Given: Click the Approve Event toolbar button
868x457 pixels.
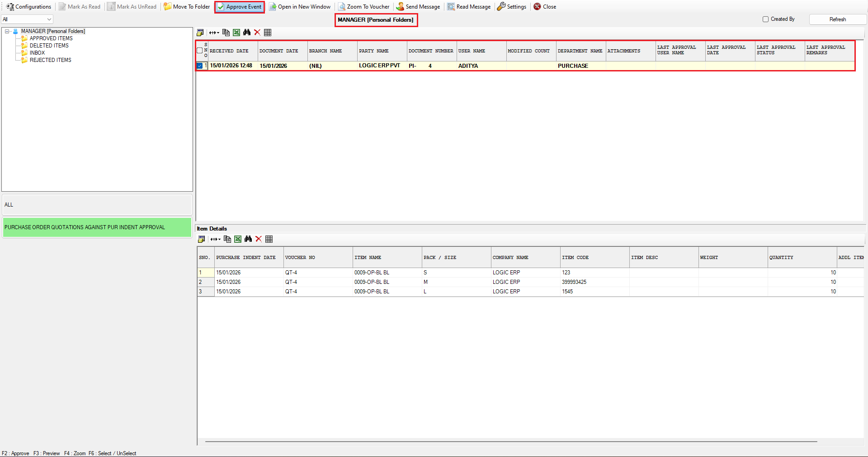Looking at the screenshot, I should pos(240,7).
